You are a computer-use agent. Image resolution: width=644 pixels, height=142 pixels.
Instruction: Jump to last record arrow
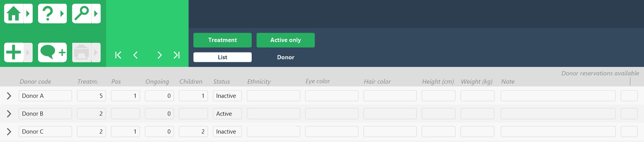point(177,55)
